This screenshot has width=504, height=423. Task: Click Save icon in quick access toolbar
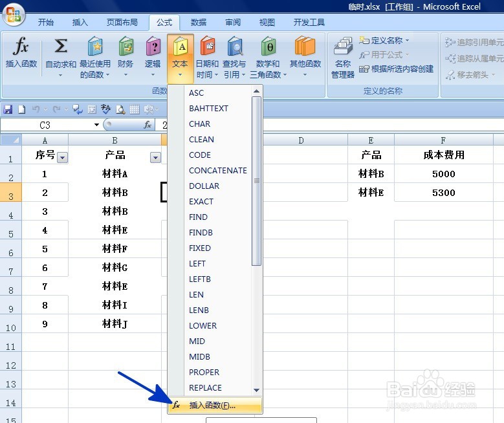[8, 109]
